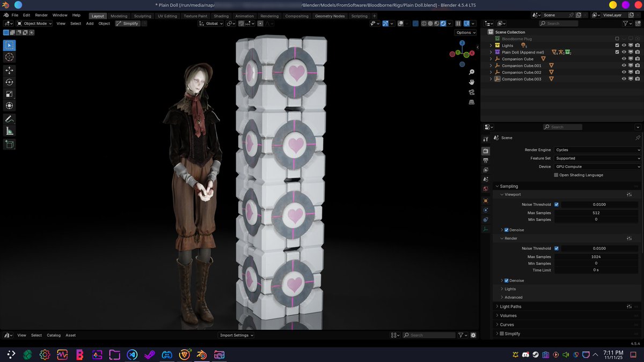644x362 pixels.
Task: Open Visual Studio Code from the taskbar
Action: (x=132, y=354)
